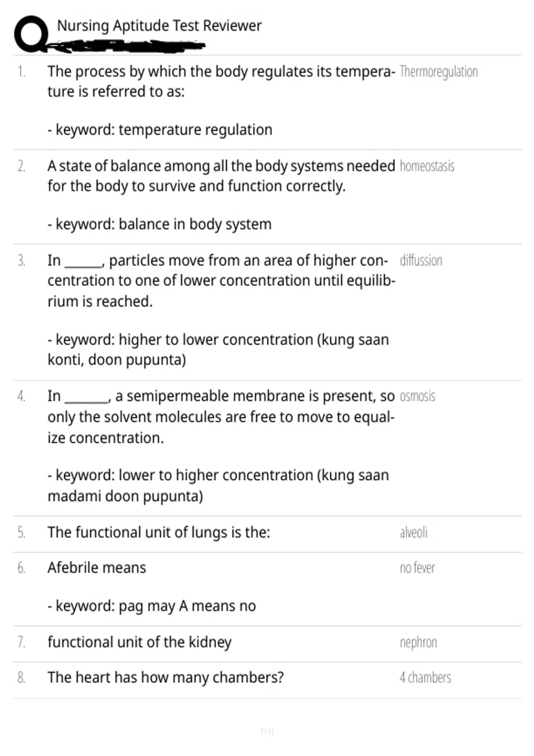This screenshot has height=756, width=534.
Task: Click the Quizlet Q logo icon
Action: (x=31, y=34)
